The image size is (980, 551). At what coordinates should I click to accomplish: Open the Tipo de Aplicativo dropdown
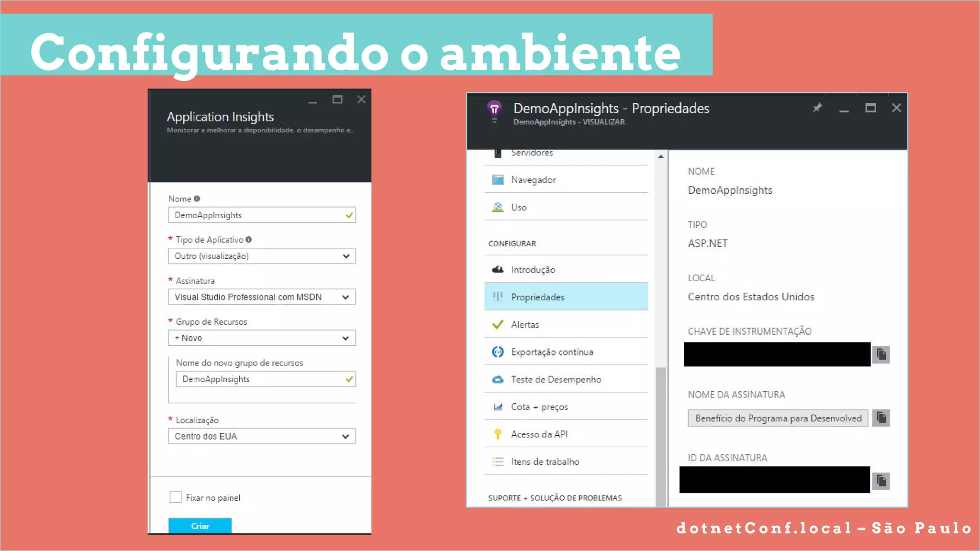pyautogui.click(x=262, y=256)
